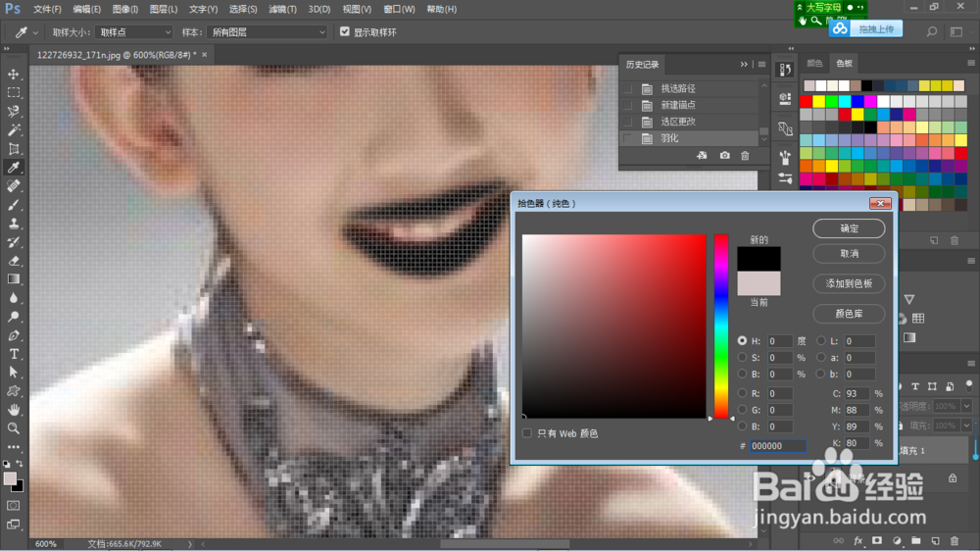The width and height of the screenshot is (980, 551).
Task: Click the 拖拽上传 upload button
Action: (x=866, y=28)
